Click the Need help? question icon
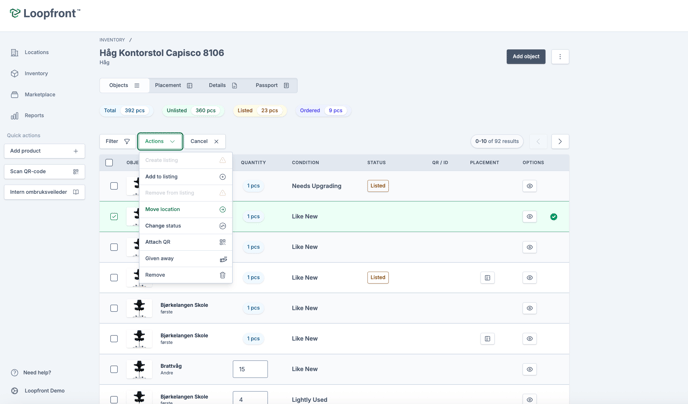 pyautogui.click(x=15, y=373)
